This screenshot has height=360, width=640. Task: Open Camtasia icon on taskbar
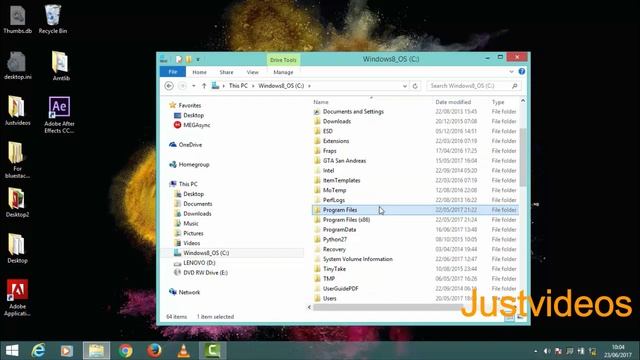click(213, 351)
